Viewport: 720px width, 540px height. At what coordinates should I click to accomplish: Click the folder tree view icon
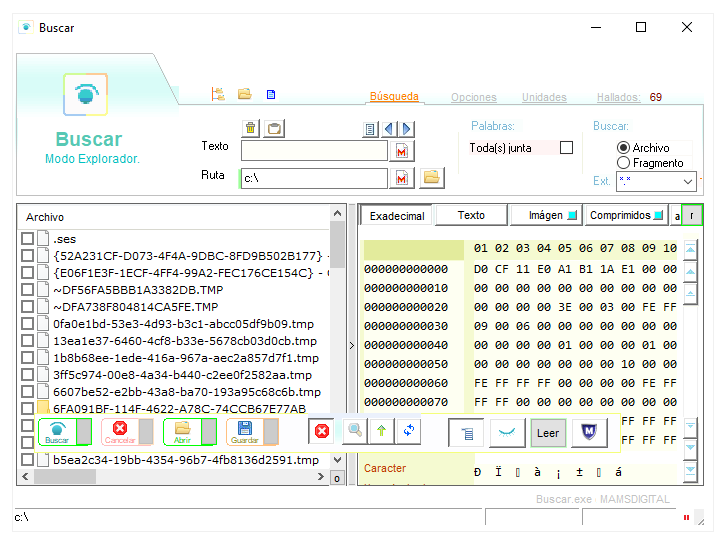218,94
